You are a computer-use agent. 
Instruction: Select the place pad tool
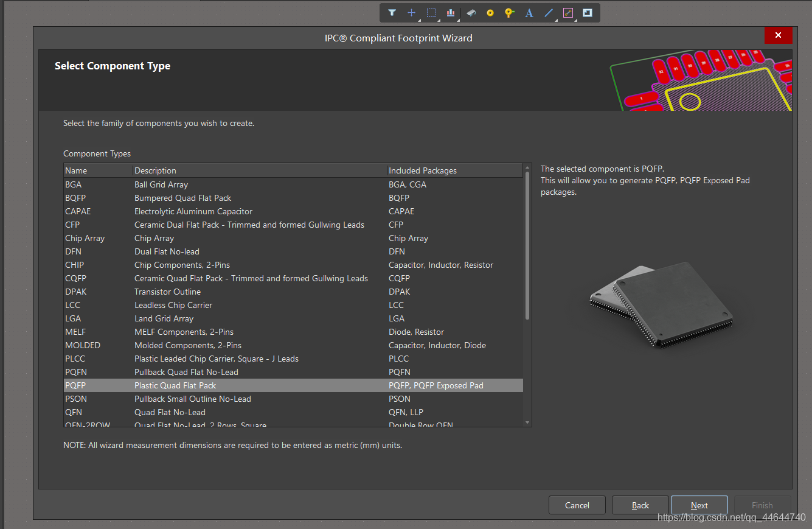pyautogui.click(x=490, y=13)
